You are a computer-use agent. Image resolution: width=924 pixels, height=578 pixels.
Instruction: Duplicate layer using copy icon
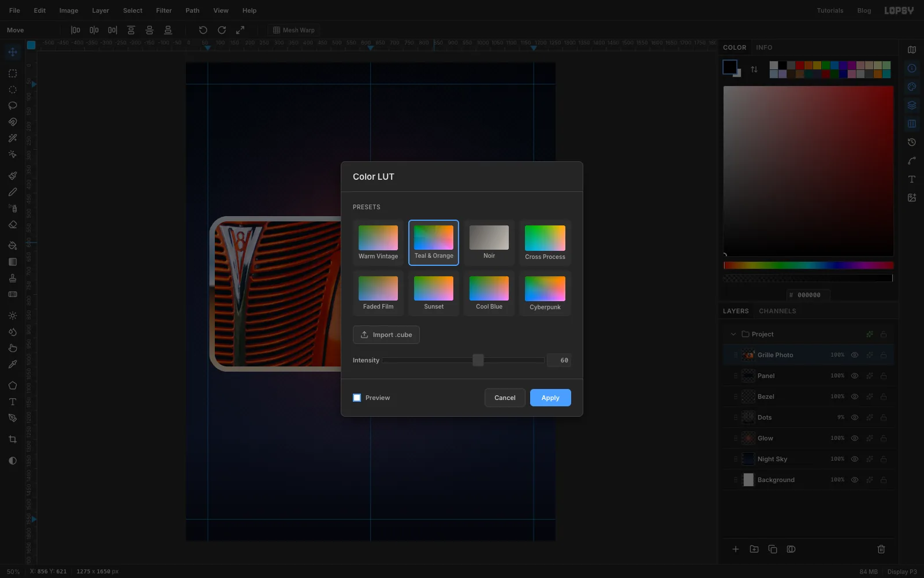[773, 549]
